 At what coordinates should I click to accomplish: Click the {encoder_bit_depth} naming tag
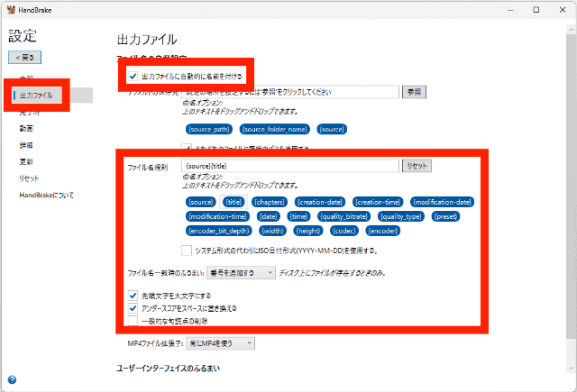point(219,231)
